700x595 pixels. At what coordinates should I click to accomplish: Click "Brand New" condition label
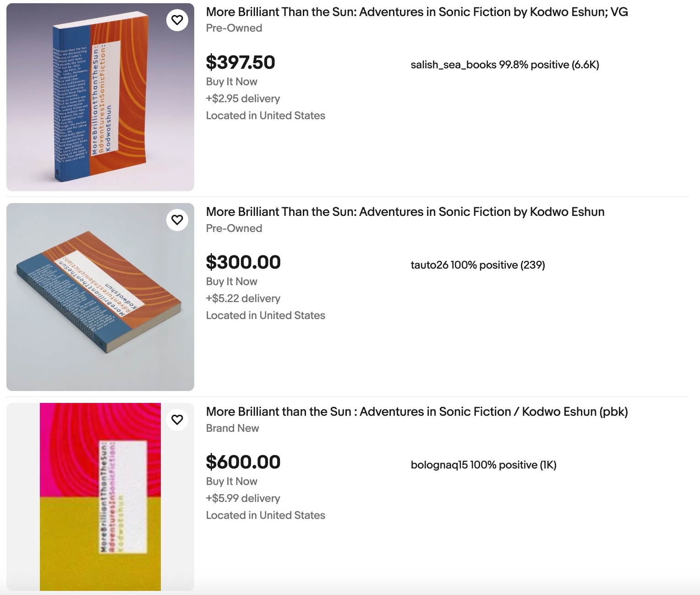point(232,428)
